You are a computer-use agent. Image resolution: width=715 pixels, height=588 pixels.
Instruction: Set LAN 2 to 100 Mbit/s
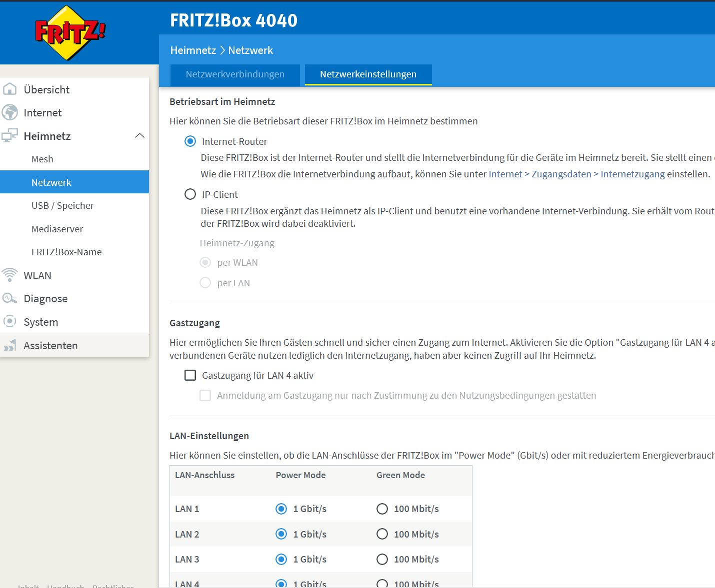pyautogui.click(x=382, y=534)
